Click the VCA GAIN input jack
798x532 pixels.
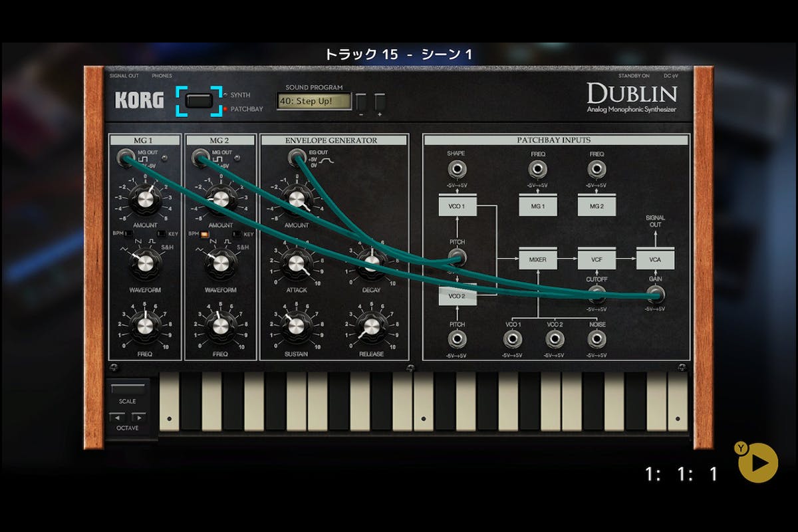tap(655, 295)
